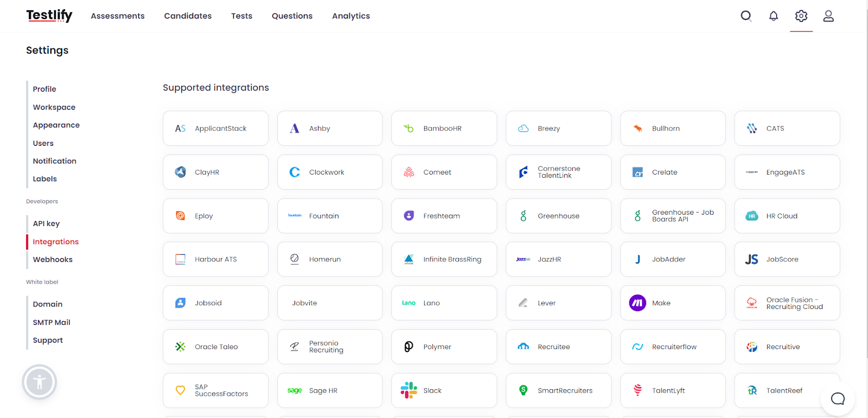Image resolution: width=868 pixels, height=418 pixels.
Task: Click the Polymer logo icon
Action: (x=409, y=346)
